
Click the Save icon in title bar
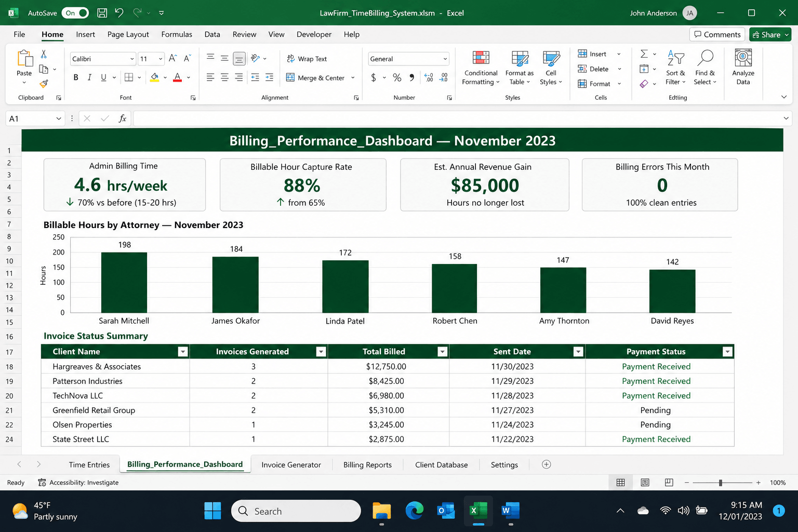pos(102,13)
